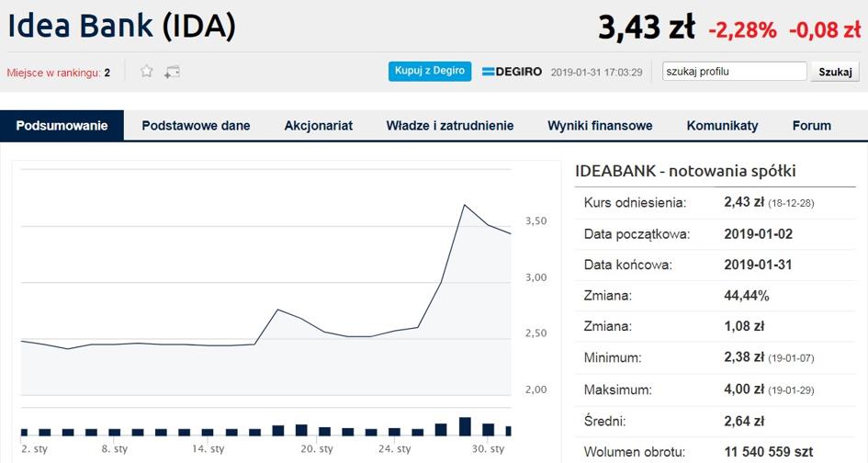Click the 2,50 price axis label

pyautogui.click(x=535, y=333)
